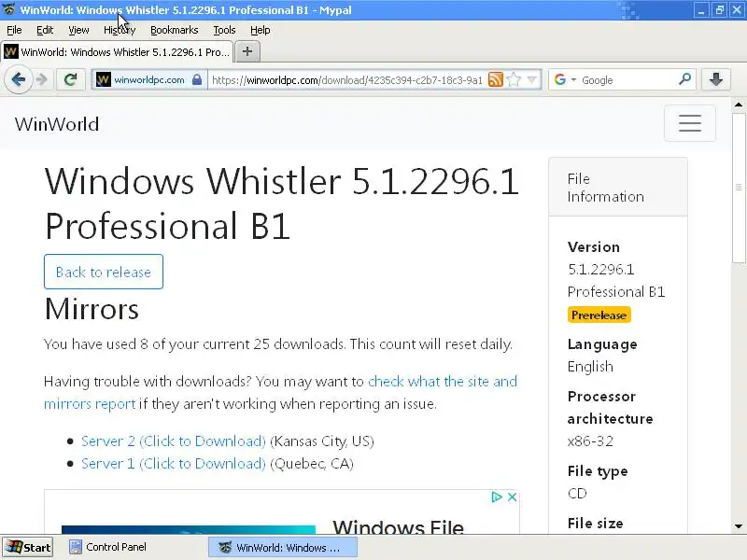
Task: Click the File Information panel header
Action: [618, 188]
